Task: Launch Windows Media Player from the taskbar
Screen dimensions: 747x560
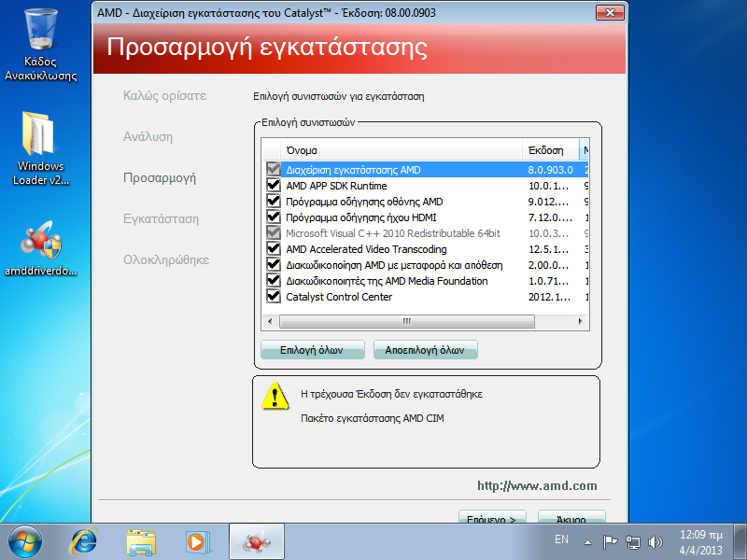Action: (x=197, y=542)
